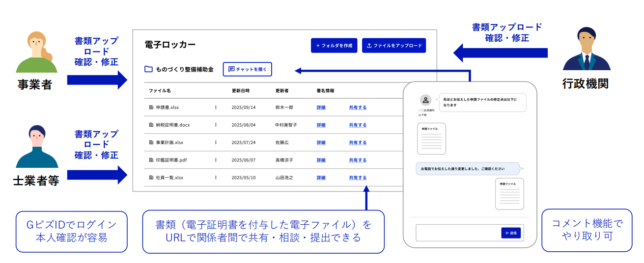Image resolution: width=644 pixels, height=263 pixels.
Task: Select the file name 事業計画.xlsx
Action: tap(169, 142)
